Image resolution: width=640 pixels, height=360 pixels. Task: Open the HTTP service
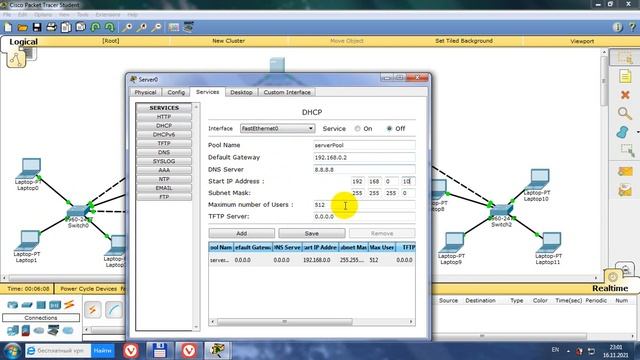[x=164, y=117]
